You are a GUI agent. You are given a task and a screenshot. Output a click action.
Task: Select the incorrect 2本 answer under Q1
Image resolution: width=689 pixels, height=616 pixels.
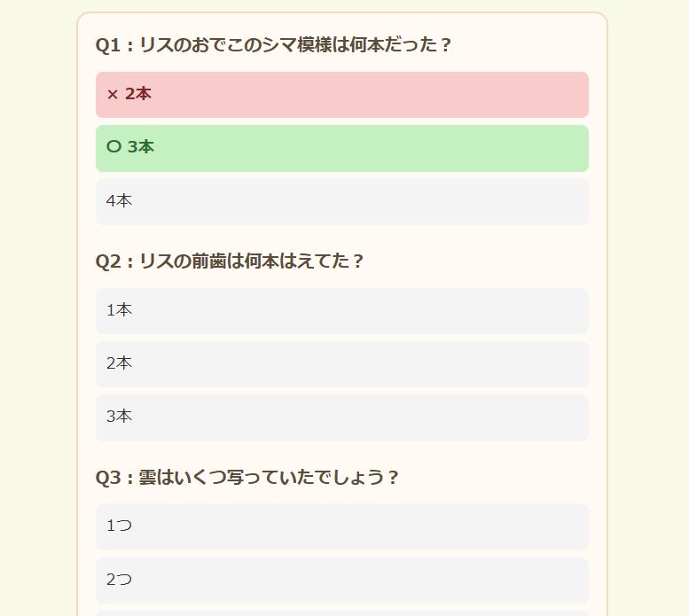tap(342, 95)
